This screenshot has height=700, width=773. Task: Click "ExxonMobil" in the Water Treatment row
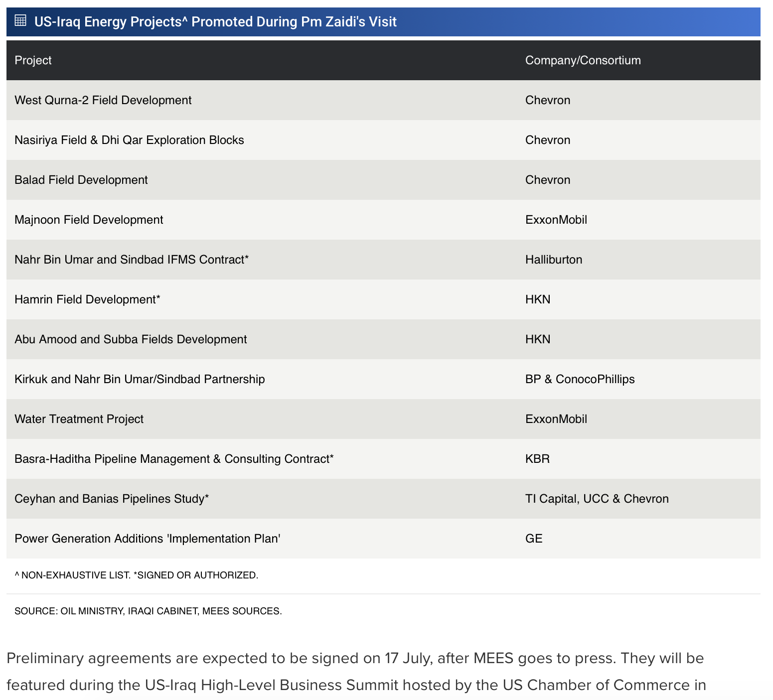point(556,419)
